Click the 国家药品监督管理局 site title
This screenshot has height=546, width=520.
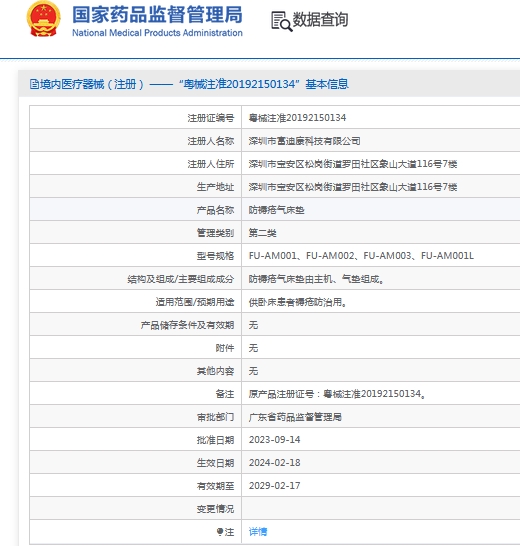tap(157, 15)
